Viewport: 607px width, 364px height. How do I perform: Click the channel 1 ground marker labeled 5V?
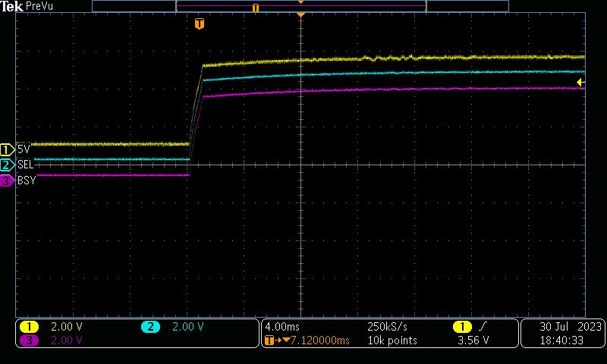click(7, 149)
